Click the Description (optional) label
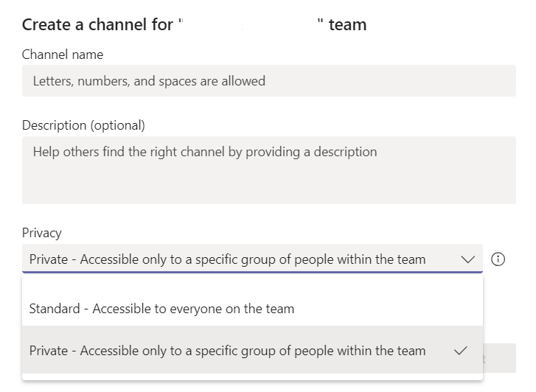This screenshot has height=392, width=536. point(83,125)
